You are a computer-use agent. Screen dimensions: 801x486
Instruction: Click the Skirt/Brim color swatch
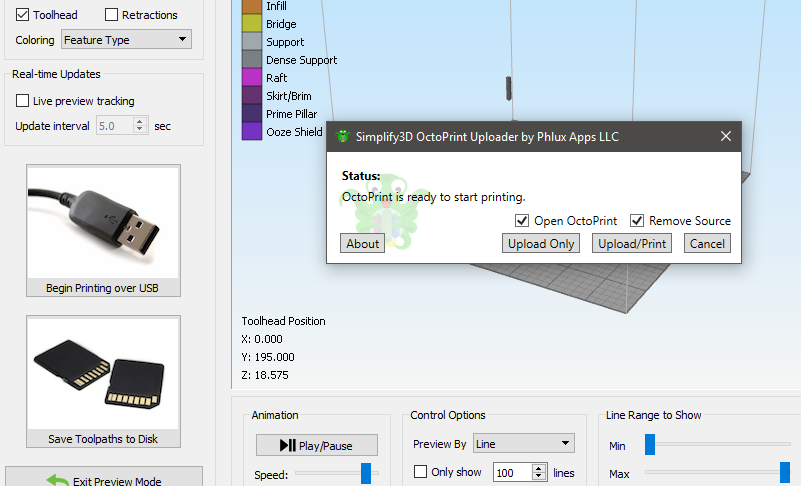click(x=252, y=95)
